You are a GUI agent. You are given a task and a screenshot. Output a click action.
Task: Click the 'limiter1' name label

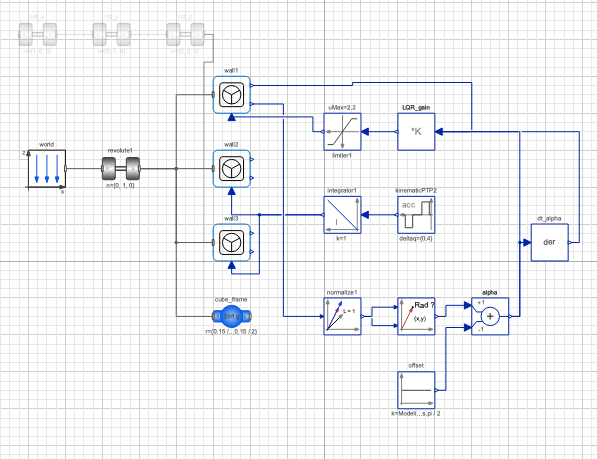(342, 155)
